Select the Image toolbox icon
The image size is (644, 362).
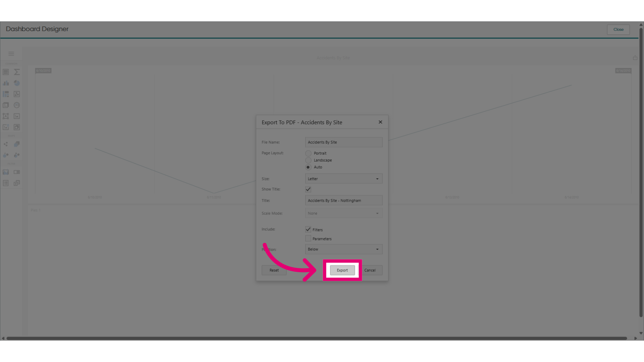pos(17,116)
